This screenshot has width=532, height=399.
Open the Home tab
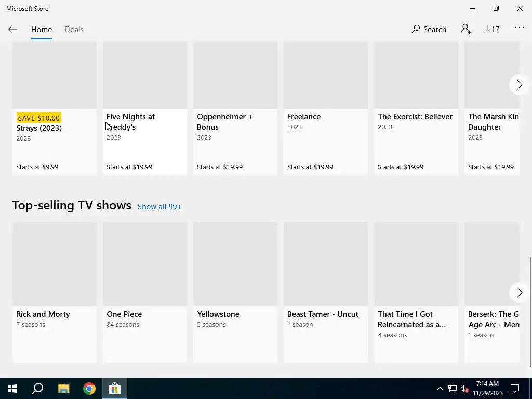click(42, 30)
